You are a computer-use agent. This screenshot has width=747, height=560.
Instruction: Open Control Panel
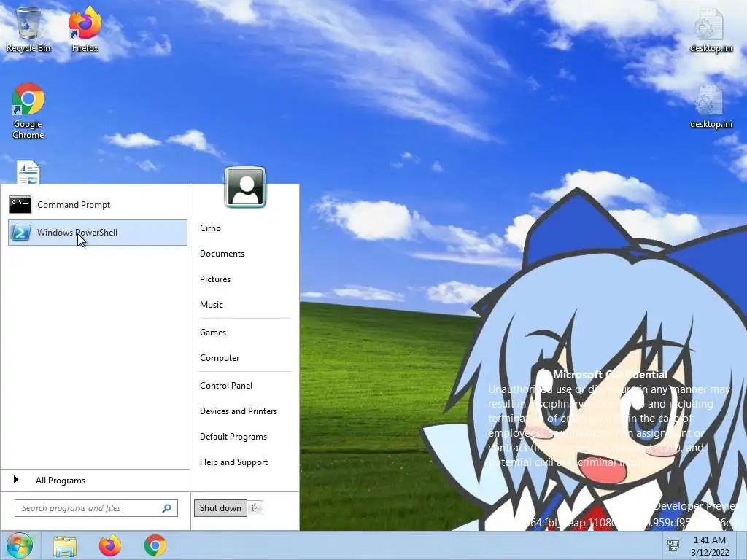[226, 386]
